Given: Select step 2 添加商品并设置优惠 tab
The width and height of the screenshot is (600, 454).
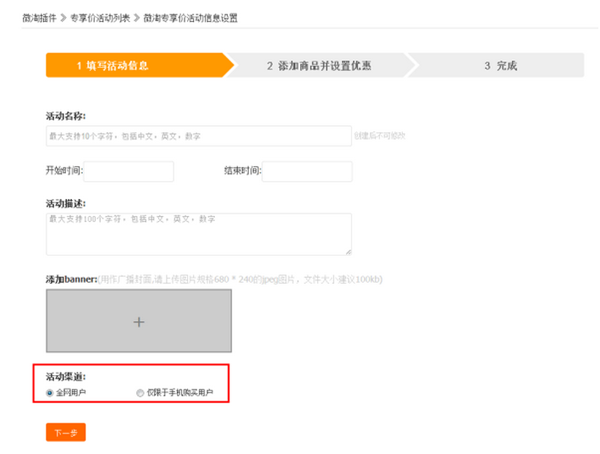Looking at the screenshot, I should pyautogui.click(x=319, y=65).
